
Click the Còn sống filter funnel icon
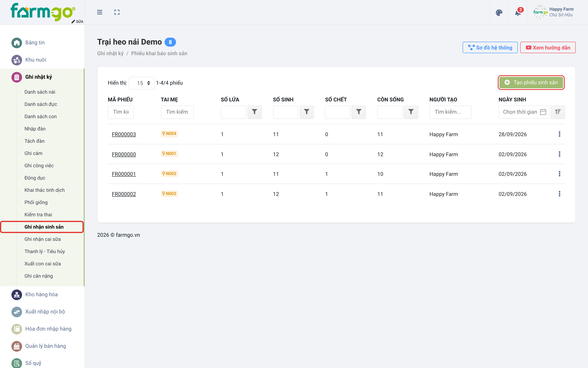(x=411, y=112)
